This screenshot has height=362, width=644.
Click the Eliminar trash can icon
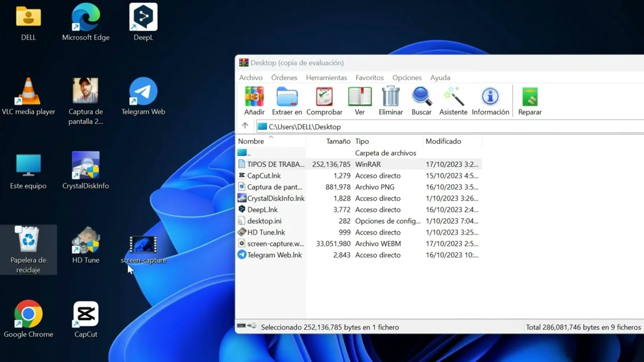(x=390, y=101)
